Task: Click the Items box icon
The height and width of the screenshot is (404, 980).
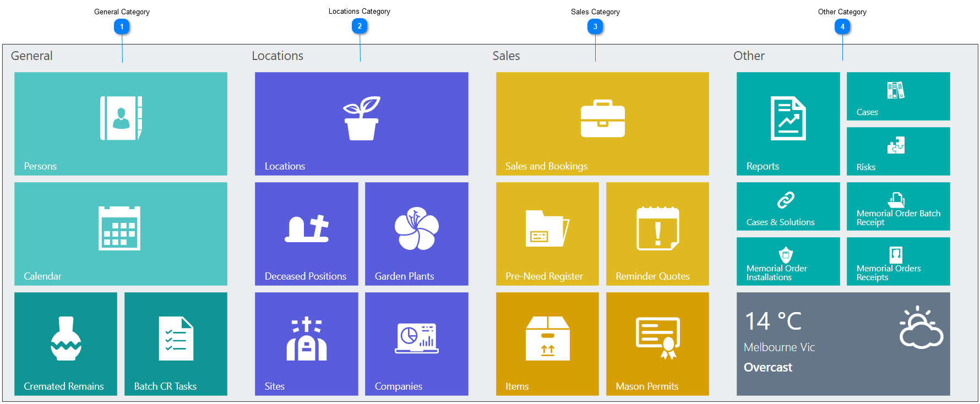Action: pos(548,339)
